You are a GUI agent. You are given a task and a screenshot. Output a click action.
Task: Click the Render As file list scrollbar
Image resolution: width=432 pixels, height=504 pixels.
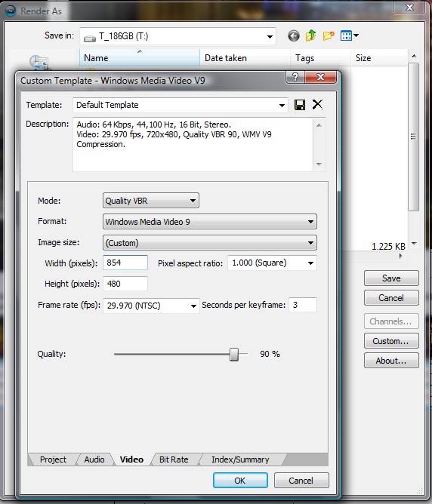click(x=414, y=137)
